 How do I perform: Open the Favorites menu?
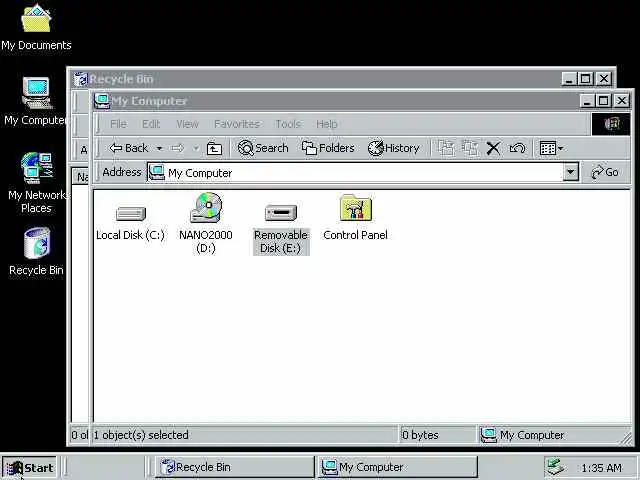[237, 124]
